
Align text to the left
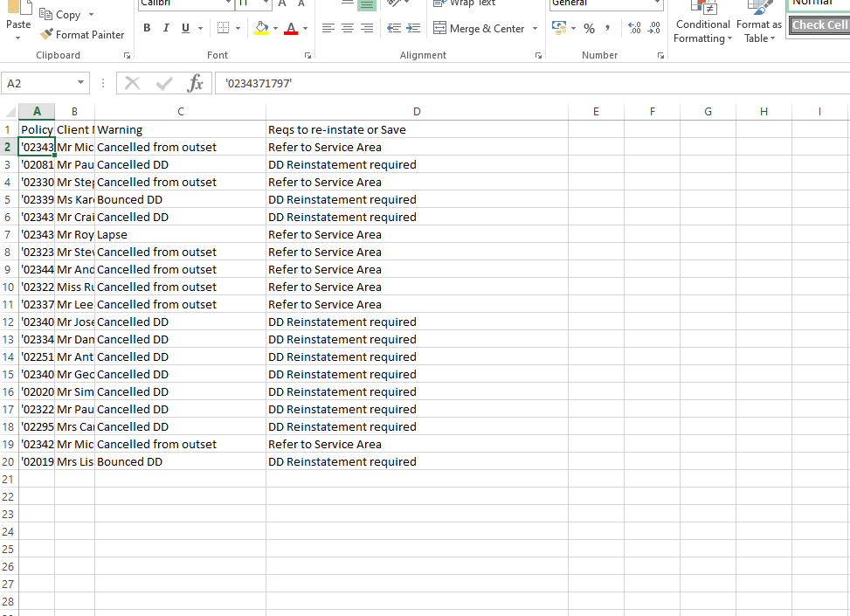pos(328,28)
